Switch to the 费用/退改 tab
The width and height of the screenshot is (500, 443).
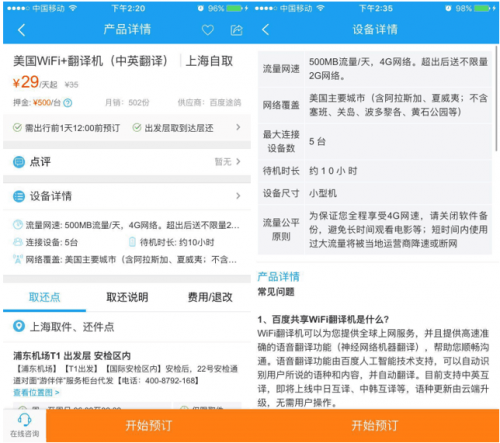click(210, 297)
